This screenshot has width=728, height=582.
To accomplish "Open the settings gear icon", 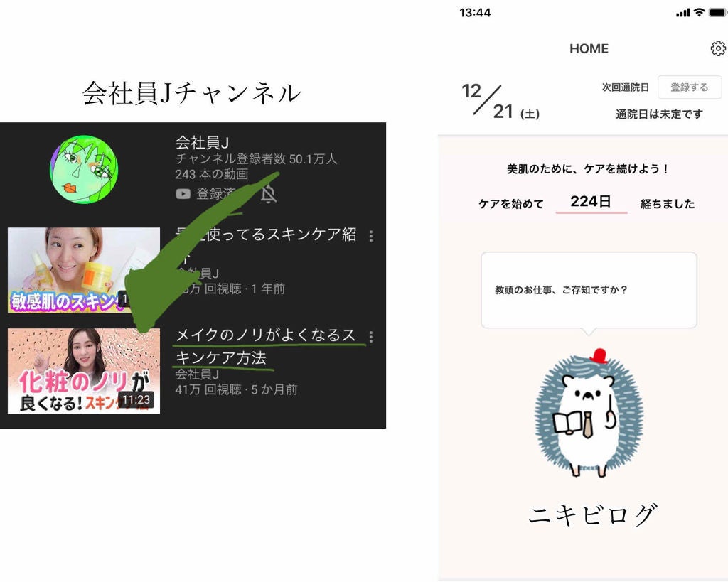I will click(x=718, y=48).
